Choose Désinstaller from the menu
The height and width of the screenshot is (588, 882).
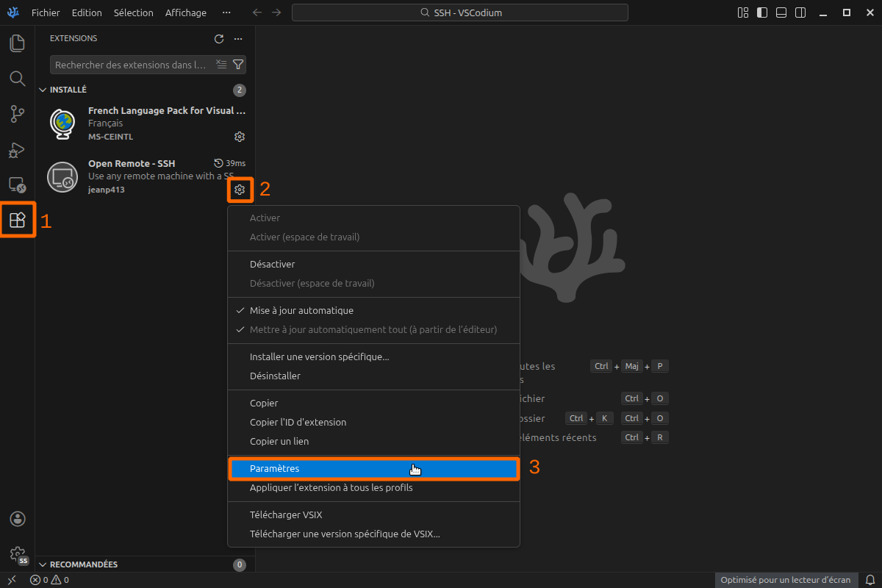pos(373,376)
